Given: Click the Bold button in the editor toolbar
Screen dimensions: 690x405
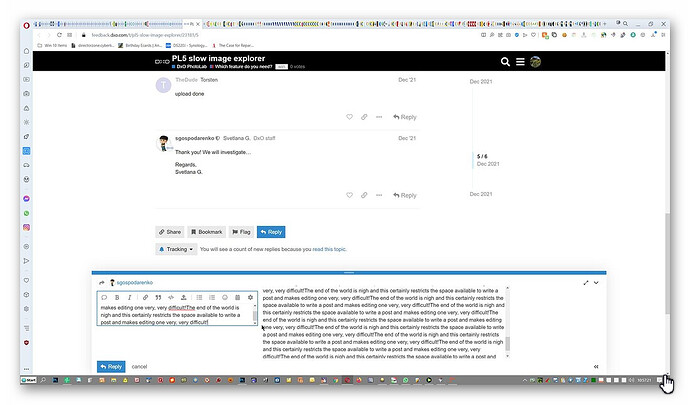Looking at the screenshot, I should pyautogui.click(x=117, y=298).
